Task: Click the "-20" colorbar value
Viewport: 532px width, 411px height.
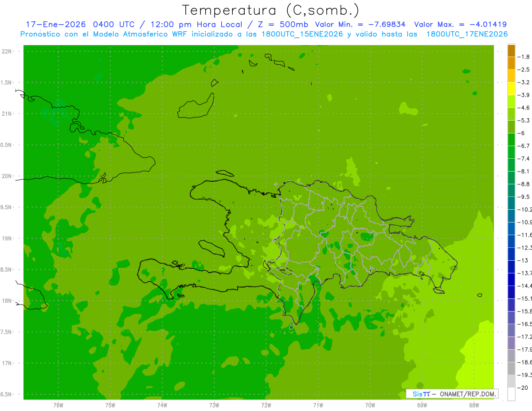Action: click(x=523, y=388)
